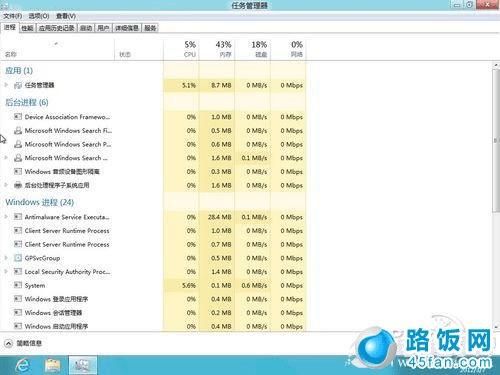Image resolution: width=500 pixels, height=375 pixels.
Task: Click the 后台进程 (6) group heading
Action: point(27,102)
